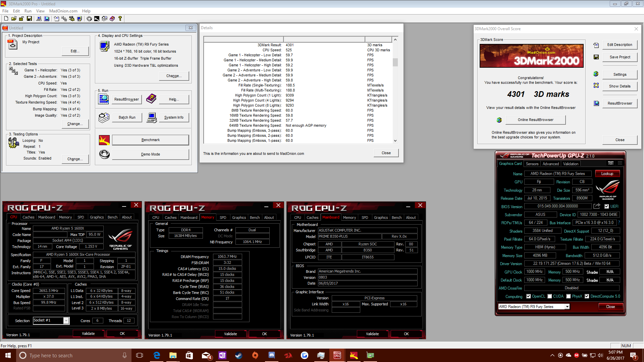Toggle the DirectCompute 5.0 checkbox in GPU-Z
644x362 pixels.
click(587, 296)
